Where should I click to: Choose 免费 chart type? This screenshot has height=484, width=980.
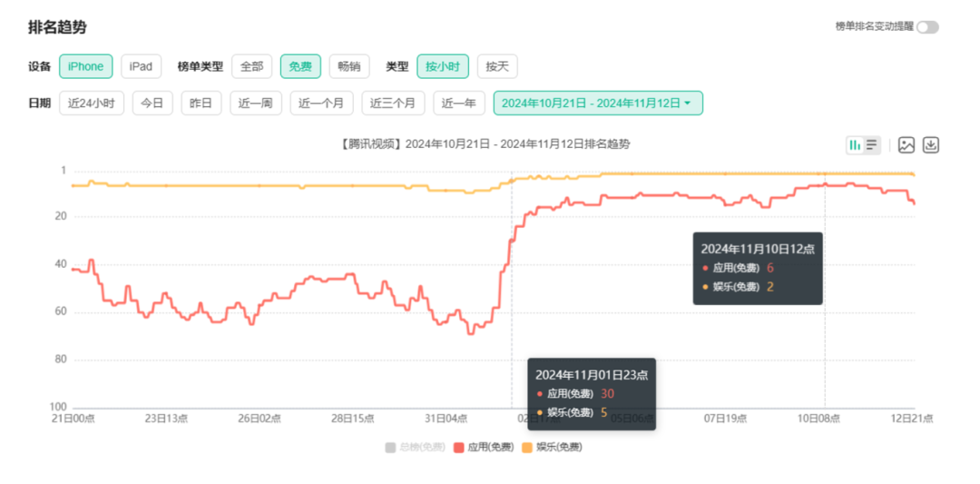[300, 66]
